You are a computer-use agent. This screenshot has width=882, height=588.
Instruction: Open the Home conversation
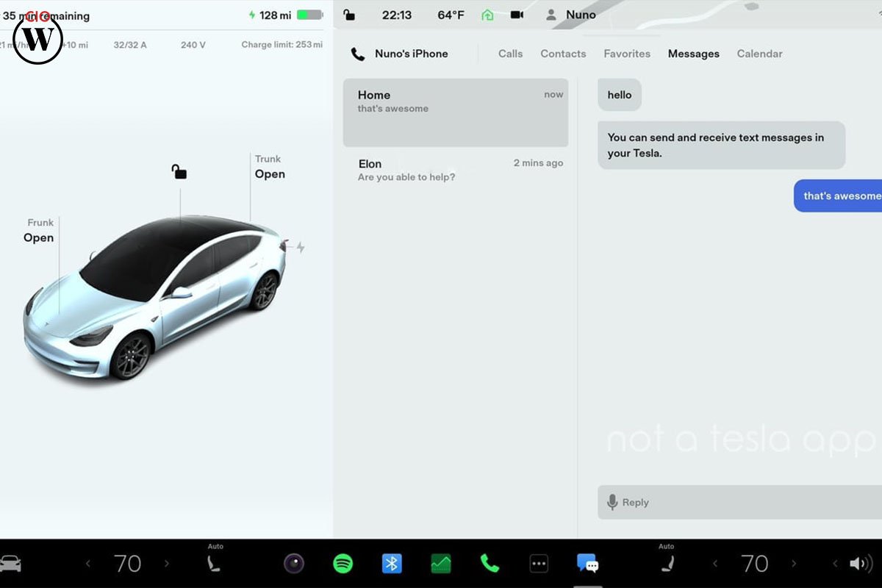tap(456, 112)
